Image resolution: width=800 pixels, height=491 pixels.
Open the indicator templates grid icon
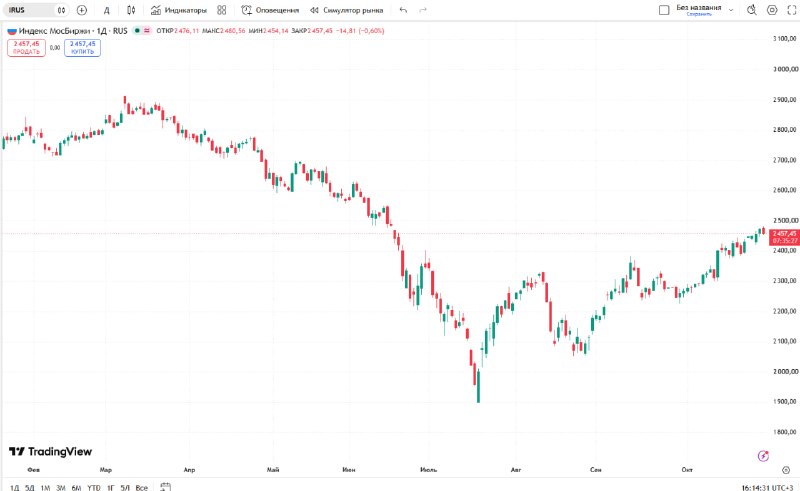(221, 10)
